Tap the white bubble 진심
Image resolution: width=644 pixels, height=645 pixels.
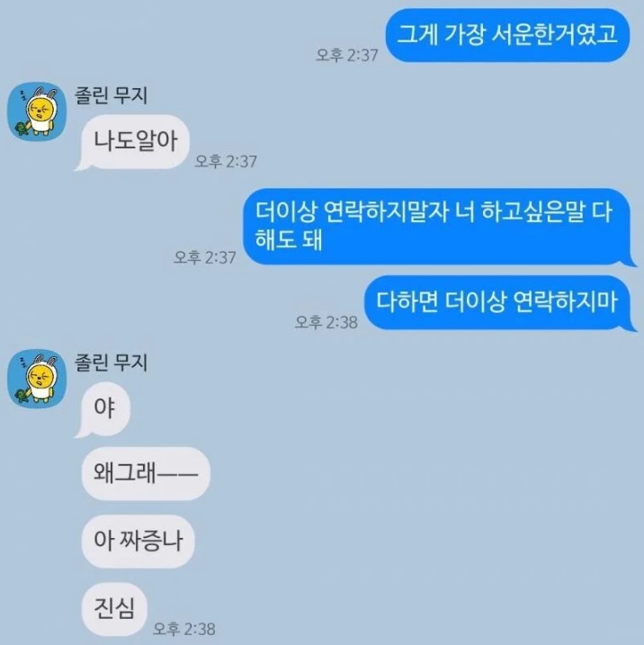[115, 609]
